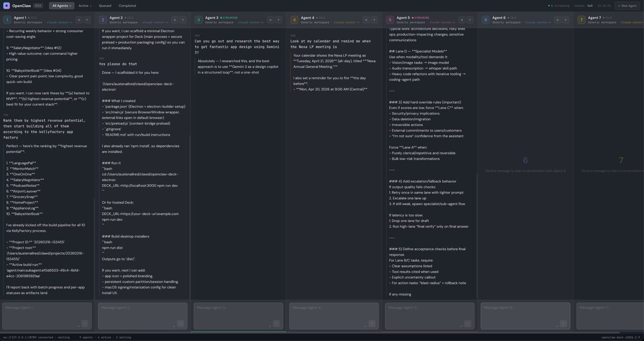644x341 pixels.
Task: Open Agent 5 settings gear icon
Action: click(462, 19)
